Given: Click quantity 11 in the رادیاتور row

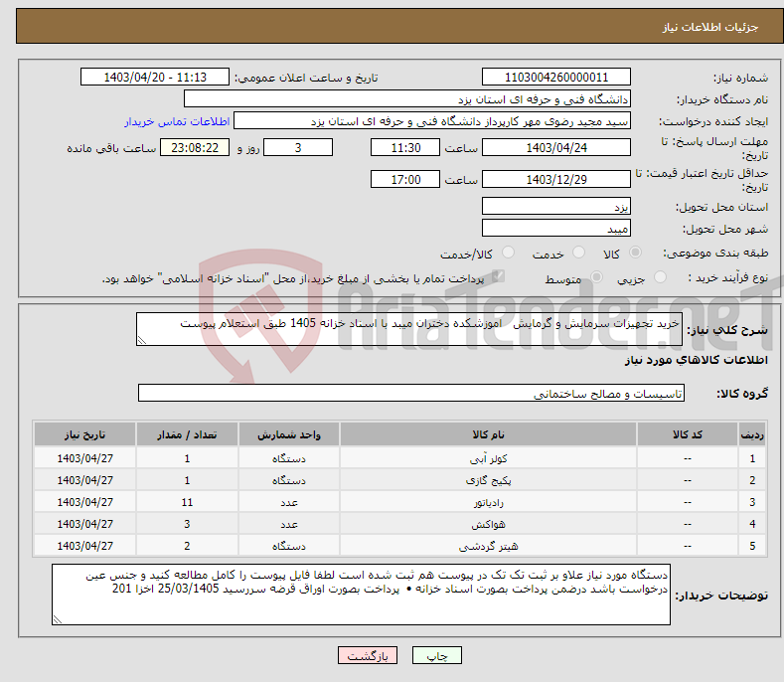Looking at the screenshot, I should pyautogui.click(x=187, y=502).
